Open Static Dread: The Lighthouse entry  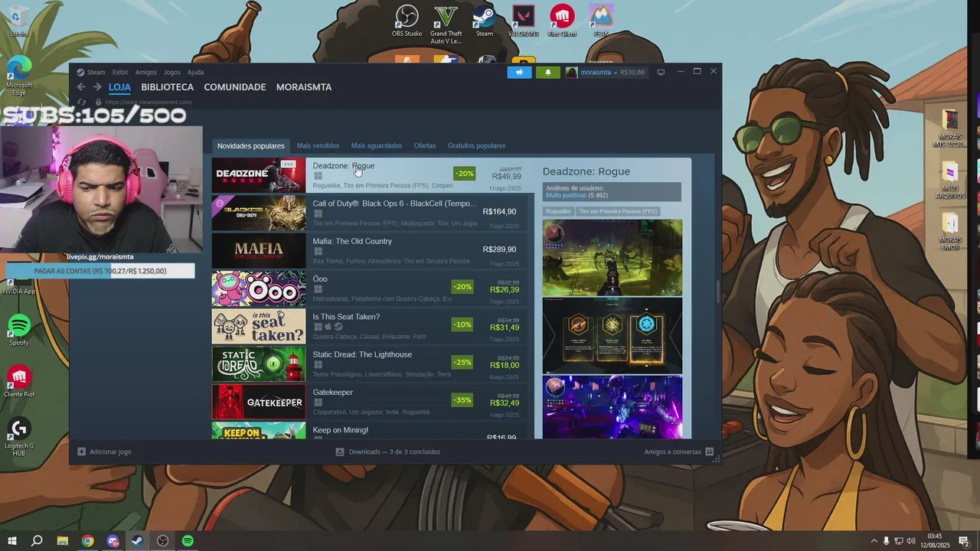371,364
